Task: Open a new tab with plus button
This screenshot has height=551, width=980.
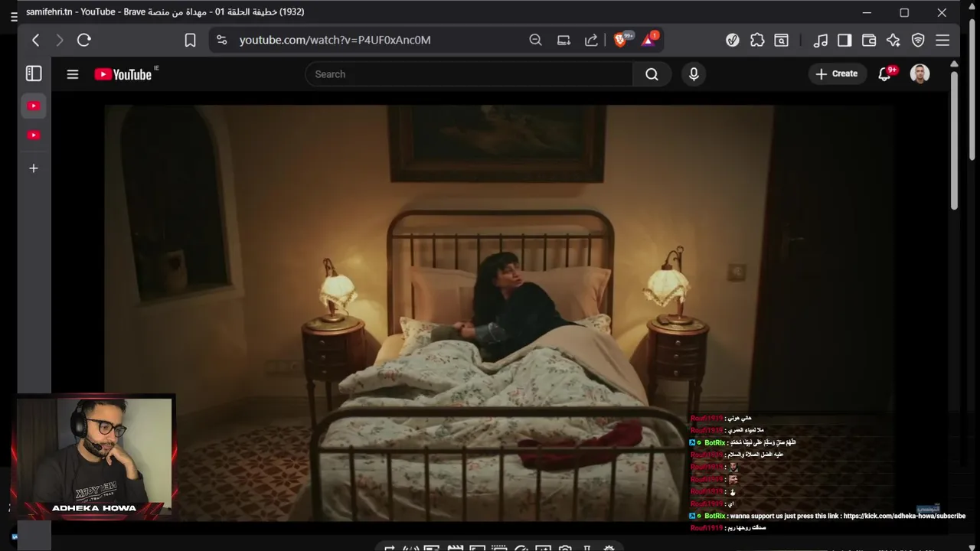Action: (x=34, y=168)
